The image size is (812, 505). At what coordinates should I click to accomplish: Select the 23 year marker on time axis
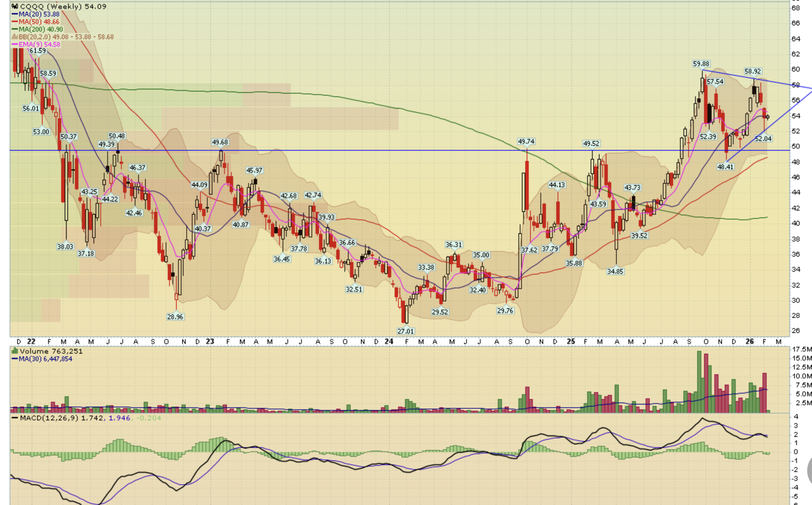pos(210,342)
